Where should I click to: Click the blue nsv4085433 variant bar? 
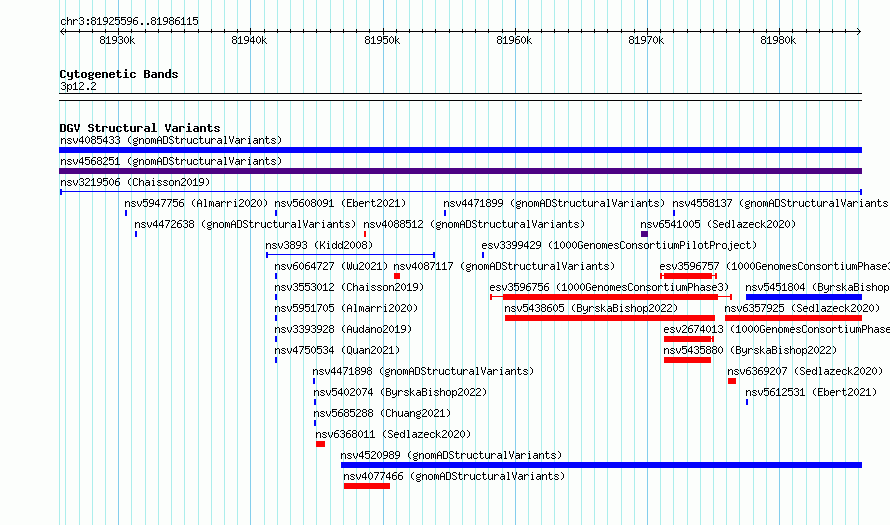pyautogui.click(x=460, y=150)
